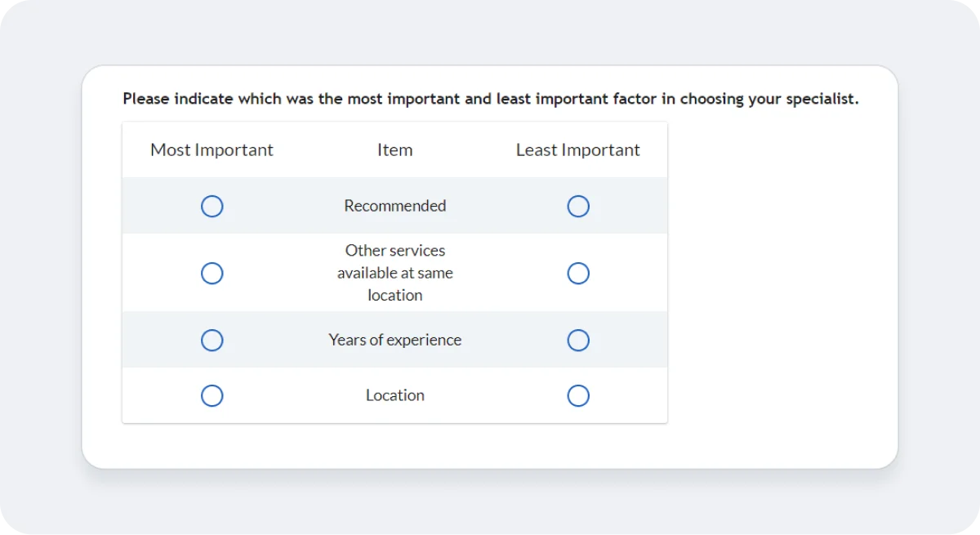Click the Years of experience label

point(394,340)
